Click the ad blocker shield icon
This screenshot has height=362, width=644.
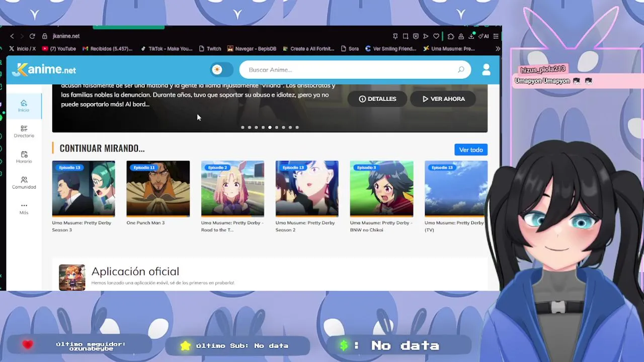click(416, 36)
